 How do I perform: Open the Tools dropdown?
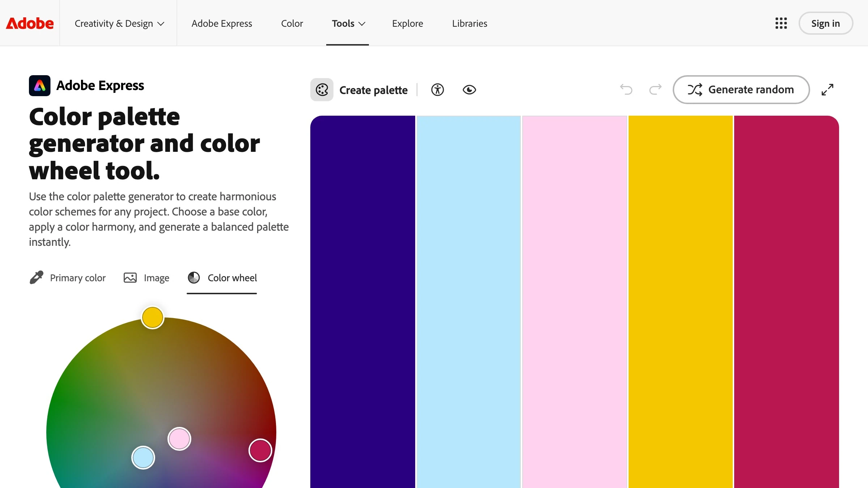click(349, 23)
